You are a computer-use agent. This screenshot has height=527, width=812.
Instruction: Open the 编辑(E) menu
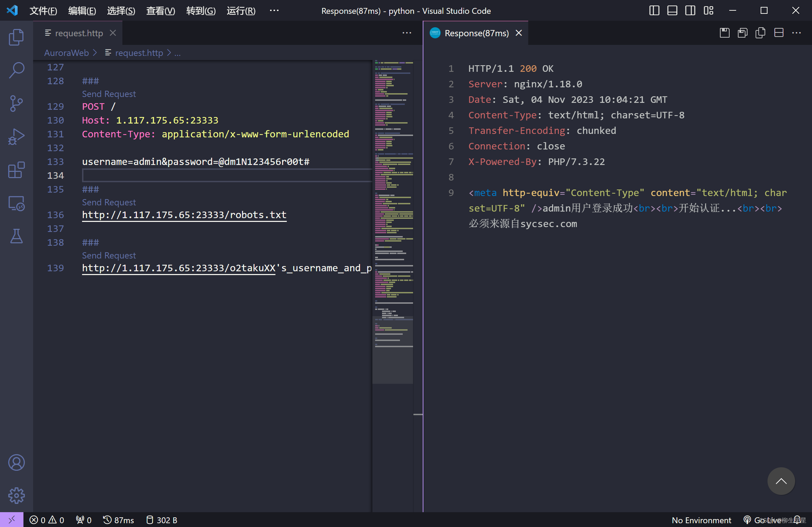tap(82, 11)
